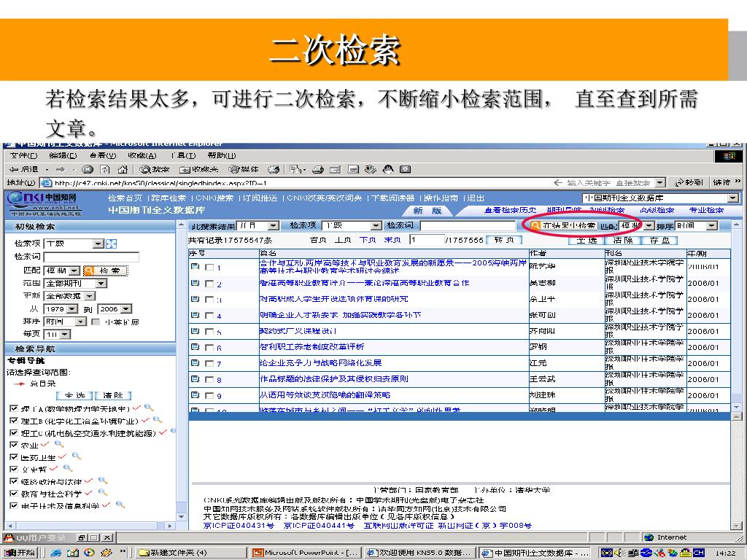Open the IE Home page icon
The width and height of the screenshot is (747, 560).
[x=123, y=169]
